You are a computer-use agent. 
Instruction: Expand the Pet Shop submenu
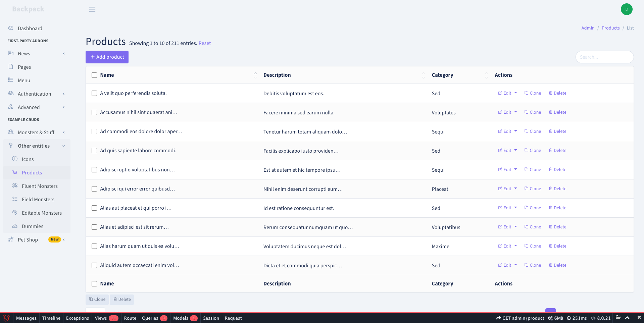(x=64, y=239)
